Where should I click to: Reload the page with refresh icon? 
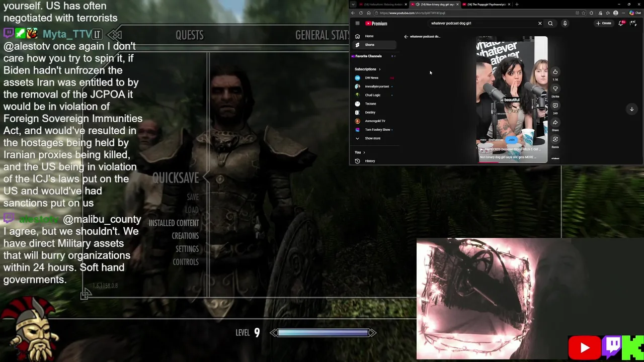coord(361,13)
